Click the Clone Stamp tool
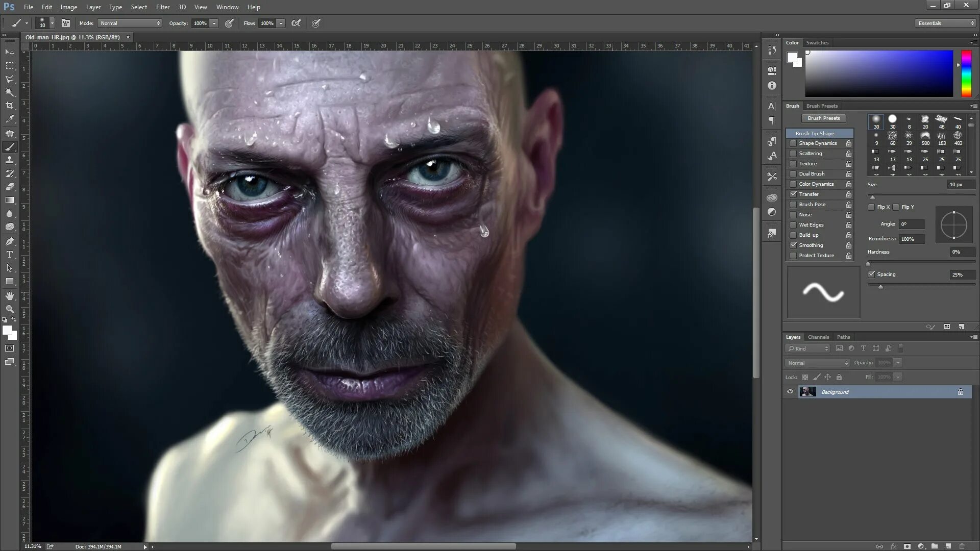 pyautogui.click(x=9, y=160)
